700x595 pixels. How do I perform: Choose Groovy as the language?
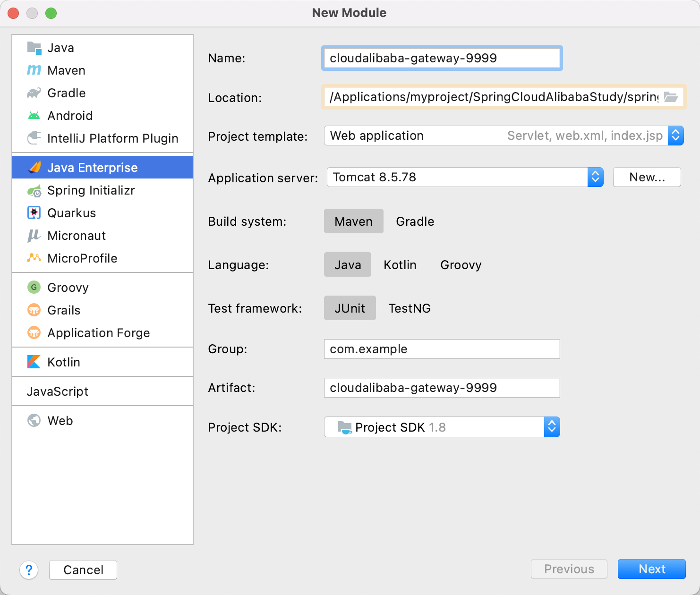tap(461, 265)
